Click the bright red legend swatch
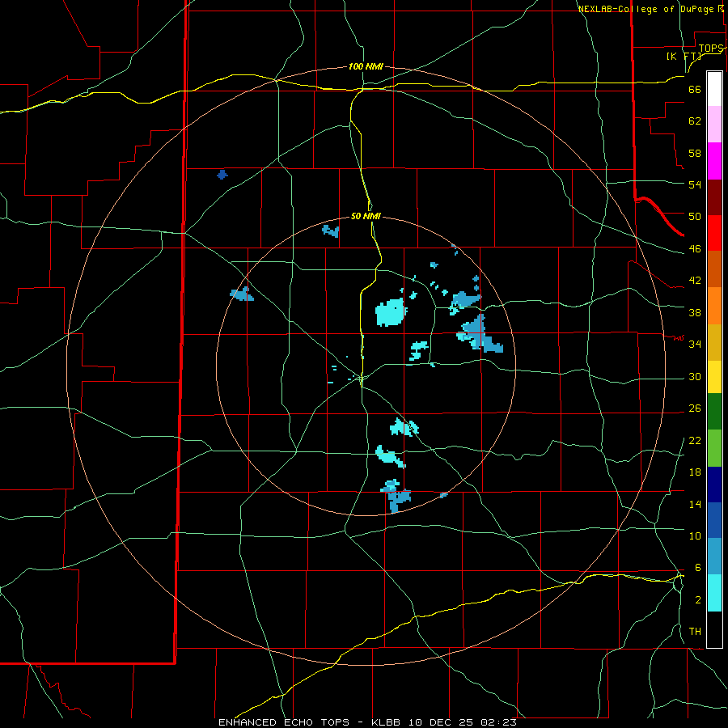Image resolution: width=728 pixels, height=728 pixels. click(714, 233)
